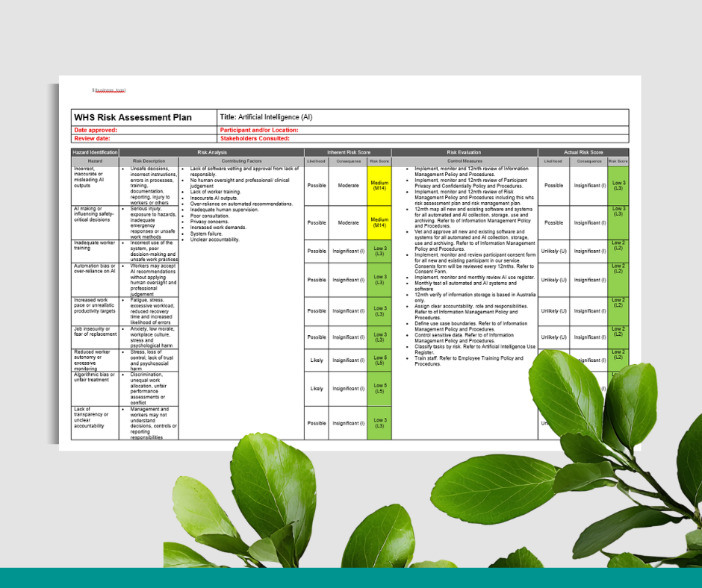Image resolution: width=702 pixels, height=588 pixels.
Task: Click inherent "Low 3 (L3)" cell for Inadequate worker training
Action: [379, 251]
